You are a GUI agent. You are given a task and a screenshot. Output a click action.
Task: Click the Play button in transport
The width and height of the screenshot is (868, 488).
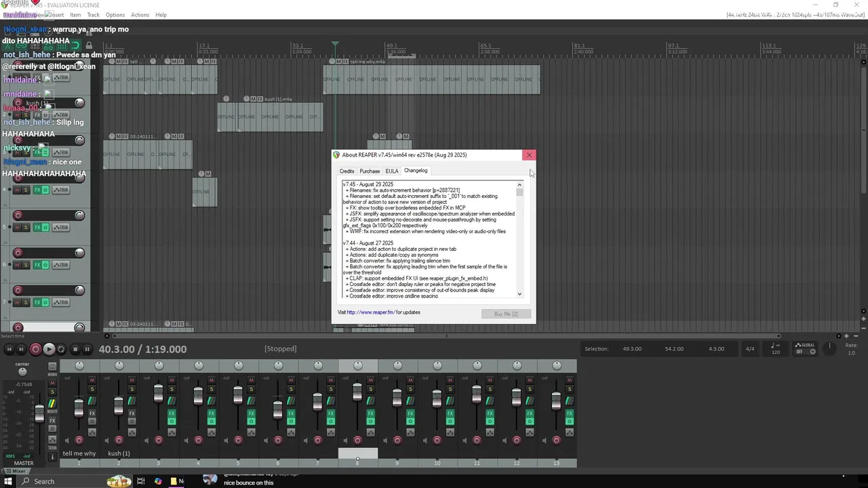coord(49,349)
